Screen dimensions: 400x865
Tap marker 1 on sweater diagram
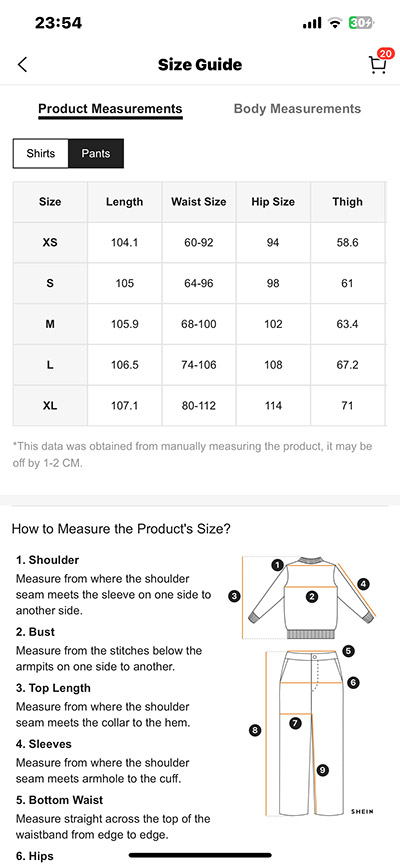click(278, 564)
